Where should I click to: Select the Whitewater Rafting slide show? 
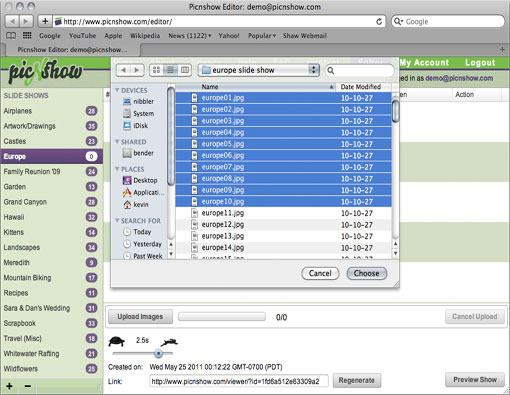point(51,354)
